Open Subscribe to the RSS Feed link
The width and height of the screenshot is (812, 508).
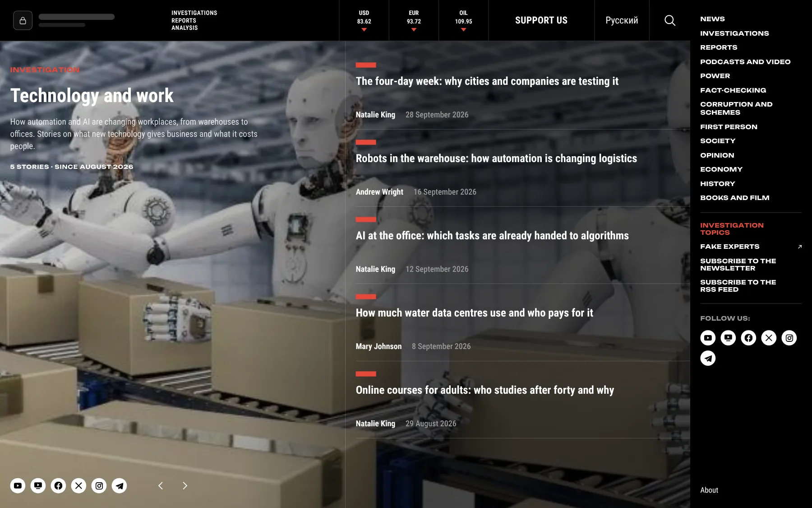[x=738, y=286]
